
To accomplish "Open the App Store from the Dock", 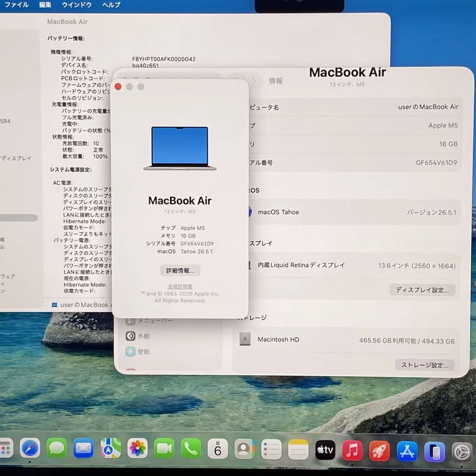I will click(x=407, y=452).
